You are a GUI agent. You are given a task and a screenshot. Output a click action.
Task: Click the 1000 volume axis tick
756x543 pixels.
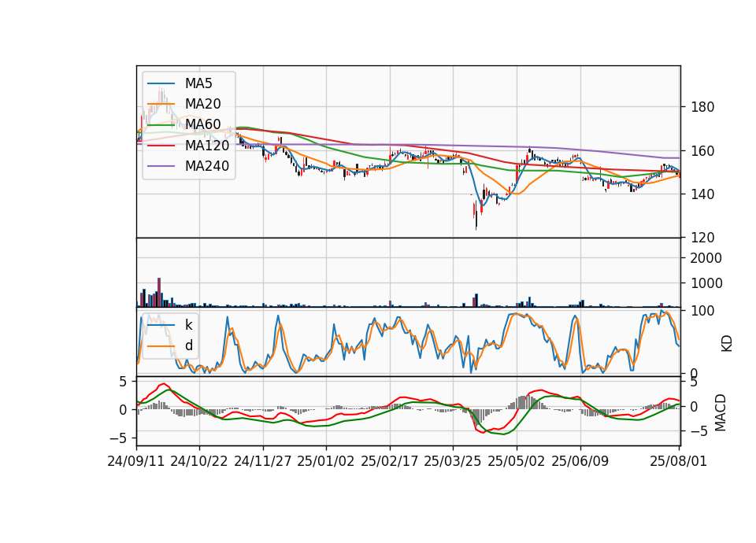coord(706,283)
